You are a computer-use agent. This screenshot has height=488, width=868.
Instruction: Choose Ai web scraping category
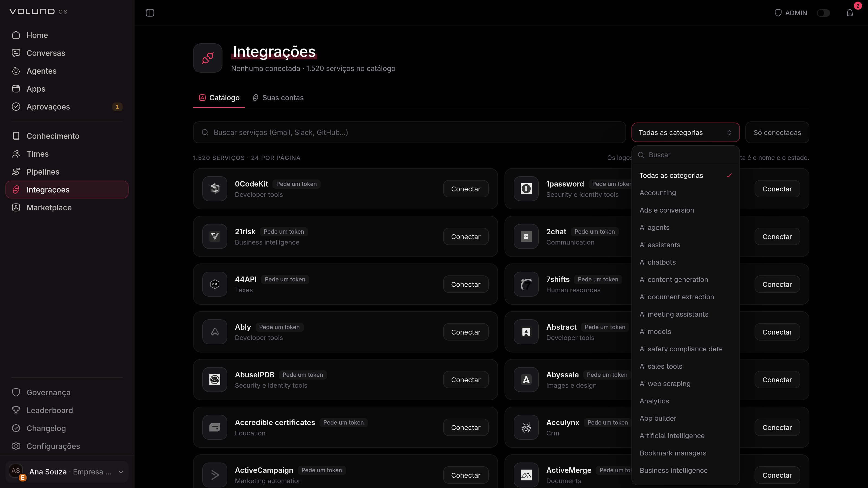point(685,384)
